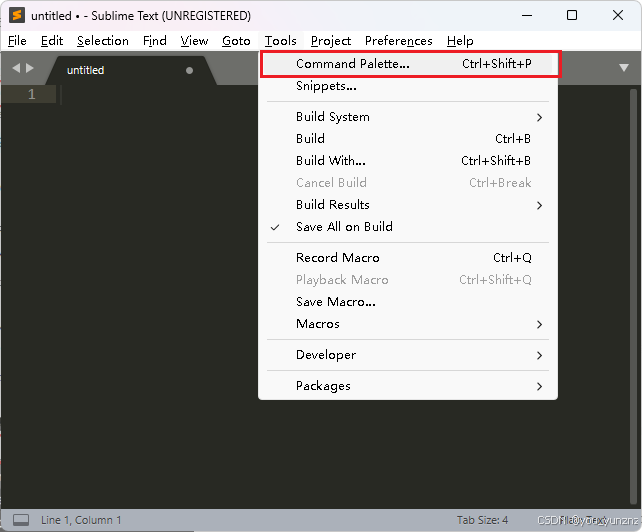
Task: Expand the Macros submenu
Action: coord(408,324)
